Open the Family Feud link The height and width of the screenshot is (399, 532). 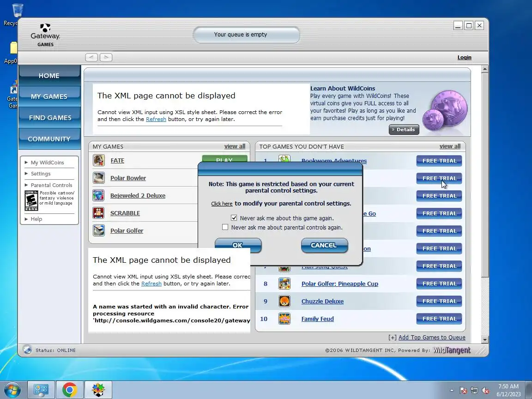pyautogui.click(x=318, y=319)
